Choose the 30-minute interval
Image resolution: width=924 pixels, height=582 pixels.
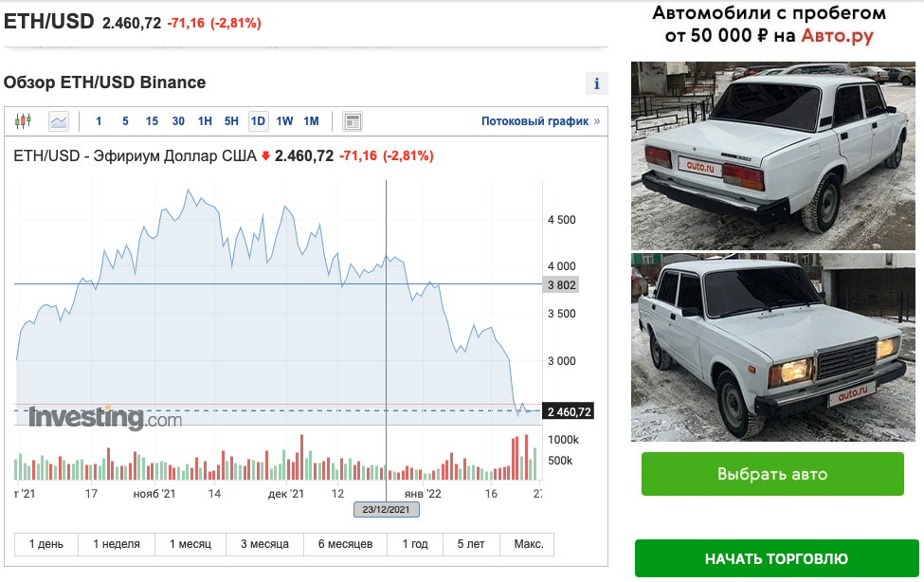(x=178, y=121)
